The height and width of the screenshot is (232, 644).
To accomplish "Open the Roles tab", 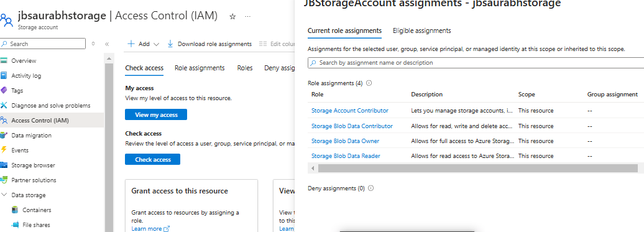I will [245, 68].
